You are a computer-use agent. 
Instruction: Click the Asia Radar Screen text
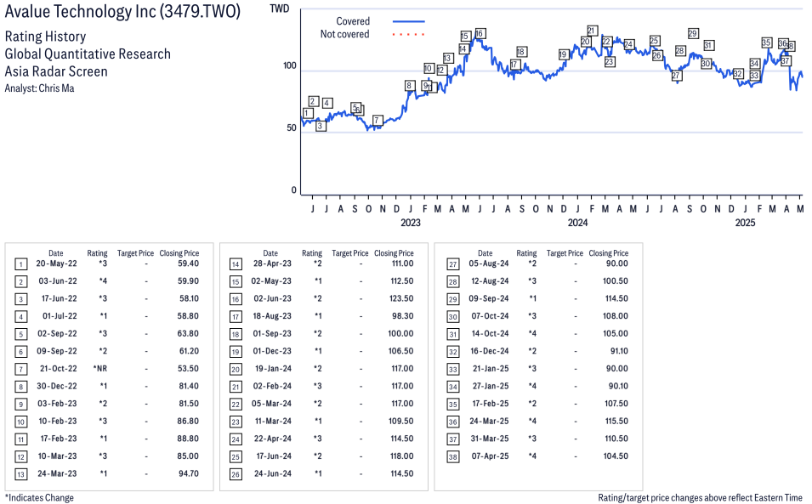56,71
